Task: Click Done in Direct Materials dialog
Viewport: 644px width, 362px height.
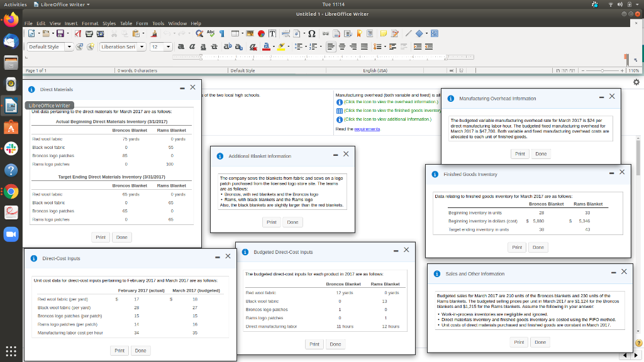Action: (121, 237)
